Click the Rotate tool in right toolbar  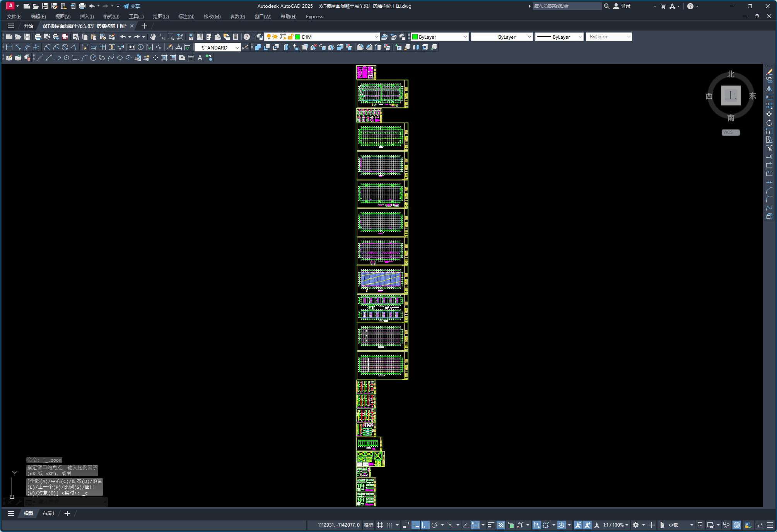coord(769,123)
